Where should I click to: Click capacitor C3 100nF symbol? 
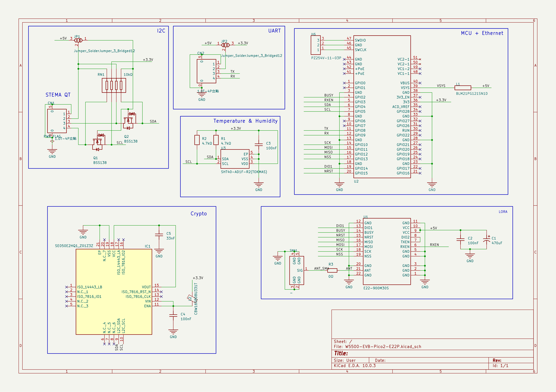click(x=259, y=144)
